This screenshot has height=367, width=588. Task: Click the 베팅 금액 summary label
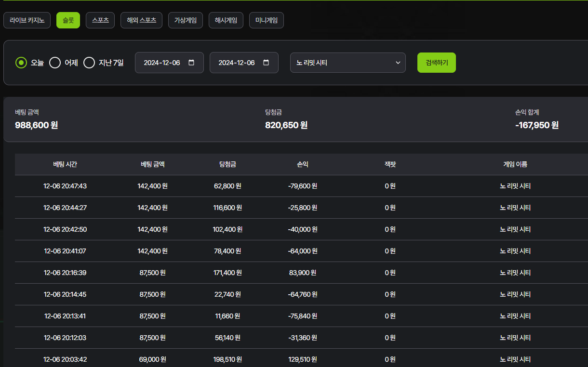27,112
